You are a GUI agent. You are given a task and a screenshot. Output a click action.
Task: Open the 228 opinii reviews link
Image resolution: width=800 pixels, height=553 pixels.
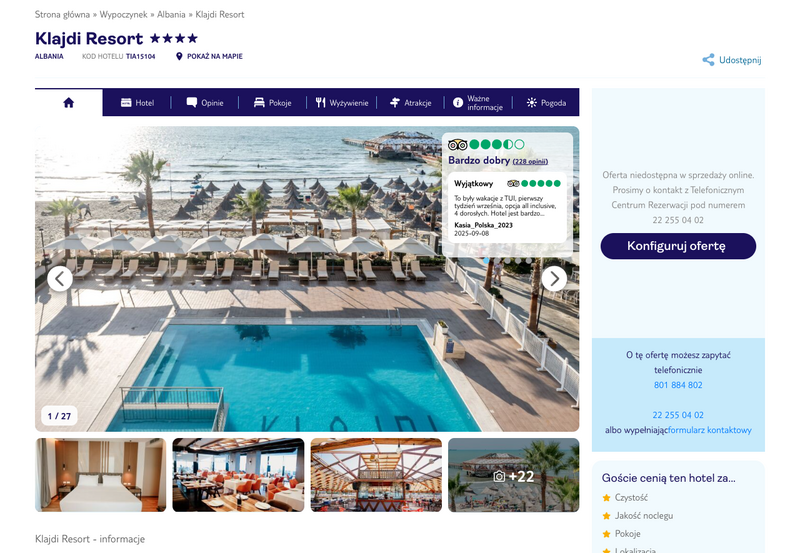click(x=530, y=161)
